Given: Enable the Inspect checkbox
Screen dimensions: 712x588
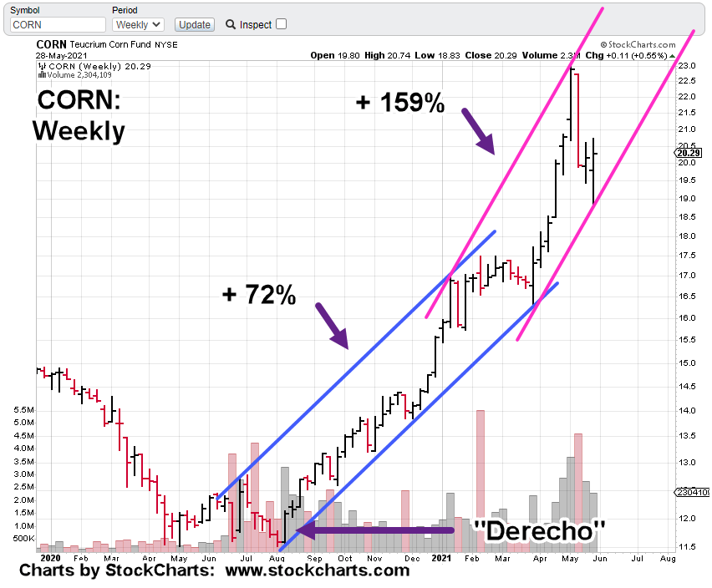Looking at the screenshot, I should (281, 24).
